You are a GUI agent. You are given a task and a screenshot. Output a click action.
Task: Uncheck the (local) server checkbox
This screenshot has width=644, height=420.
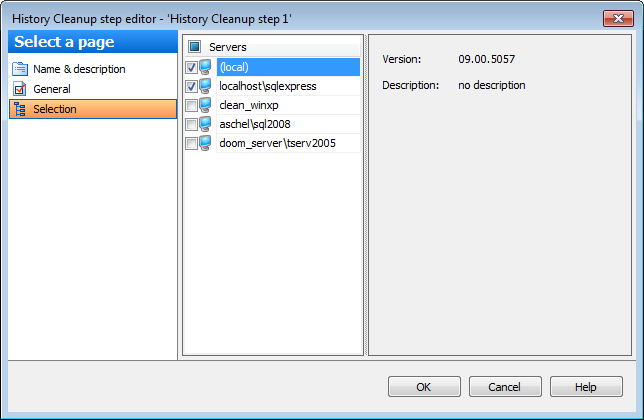pos(191,67)
